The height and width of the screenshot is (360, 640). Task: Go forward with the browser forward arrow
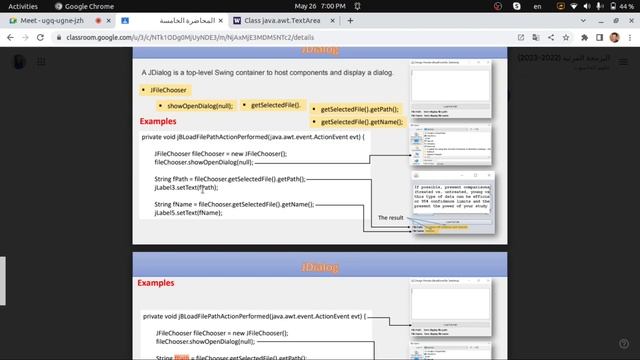[25, 38]
